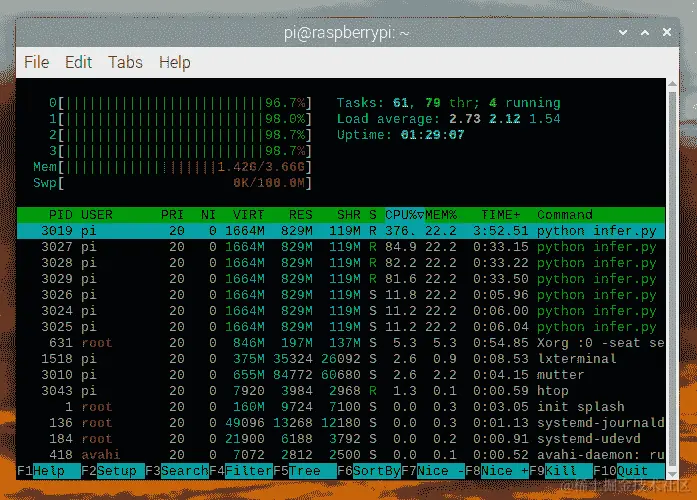697x500 pixels.
Task: Select process row with PID 3026
Action: tap(341, 295)
